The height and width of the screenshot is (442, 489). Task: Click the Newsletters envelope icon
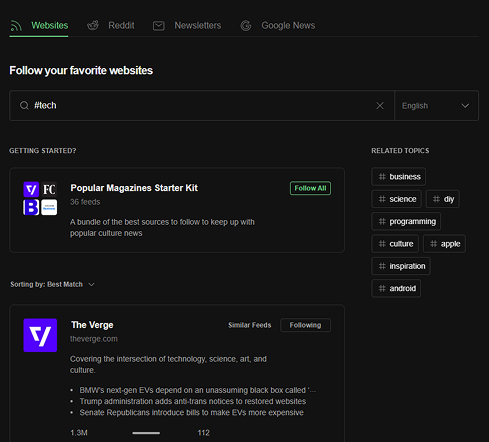pos(159,26)
